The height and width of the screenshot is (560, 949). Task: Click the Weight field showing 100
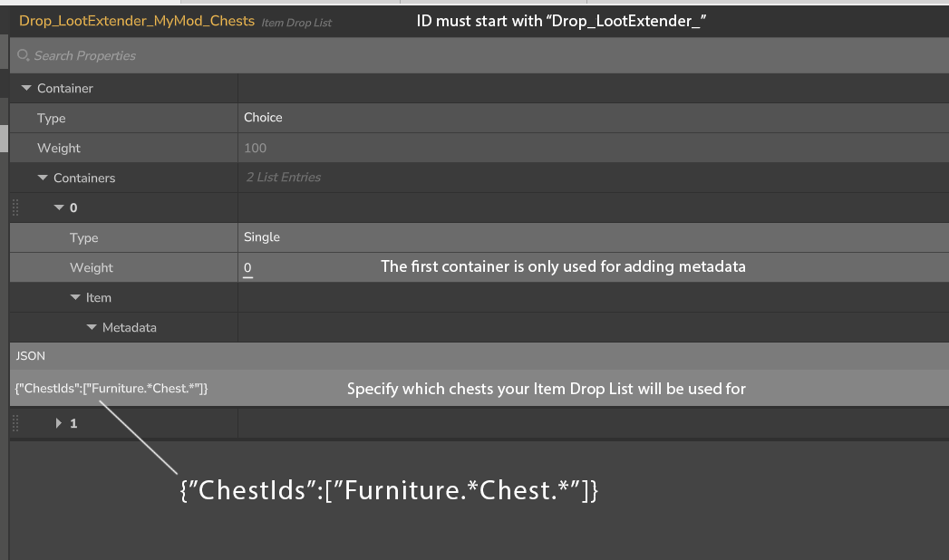(x=589, y=148)
